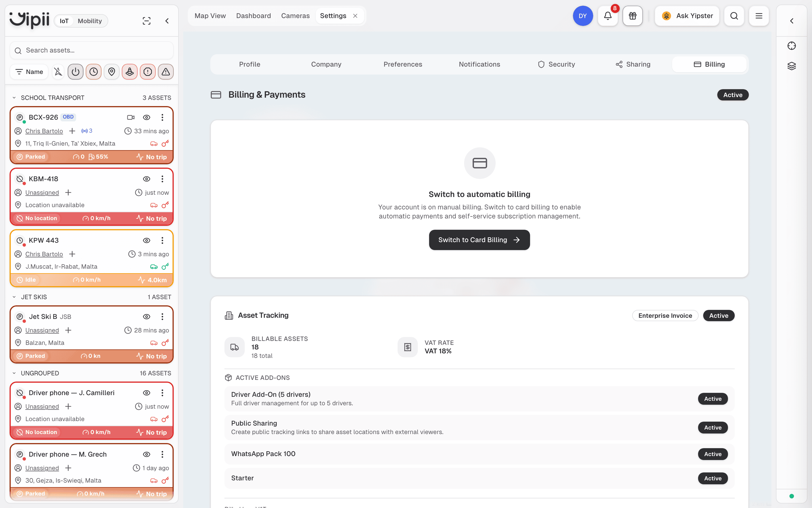Open the Dashboard tab
The width and height of the screenshot is (812, 508).
click(x=253, y=16)
